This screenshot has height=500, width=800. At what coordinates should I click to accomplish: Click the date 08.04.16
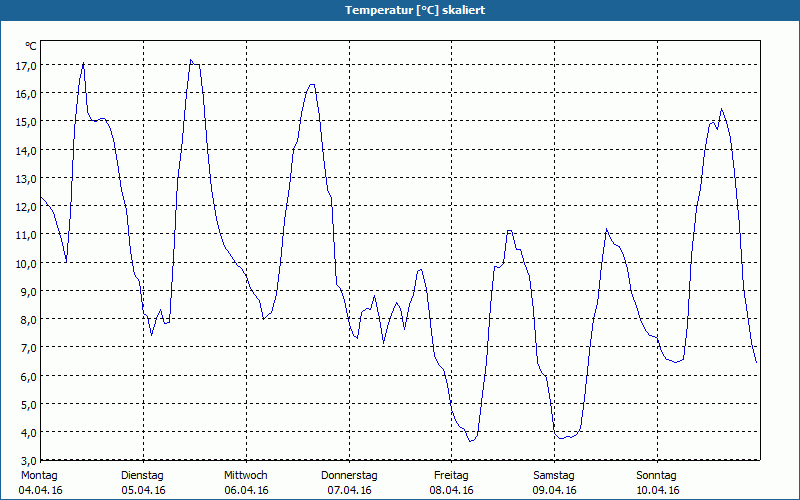point(452,491)
